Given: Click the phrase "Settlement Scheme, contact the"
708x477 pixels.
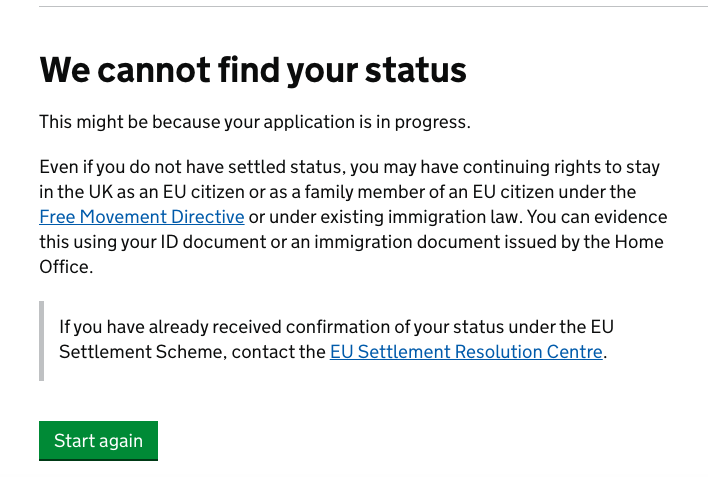Looking at the screenshot, I should point(192,352).
